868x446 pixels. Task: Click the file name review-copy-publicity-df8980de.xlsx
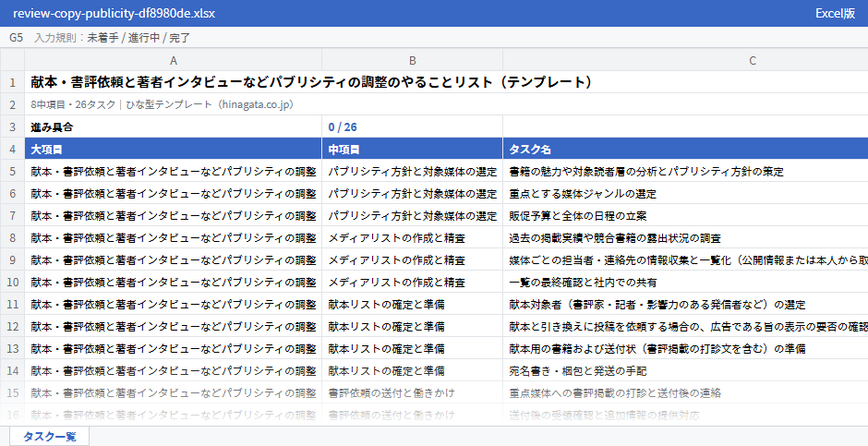[x=114, y=13]
